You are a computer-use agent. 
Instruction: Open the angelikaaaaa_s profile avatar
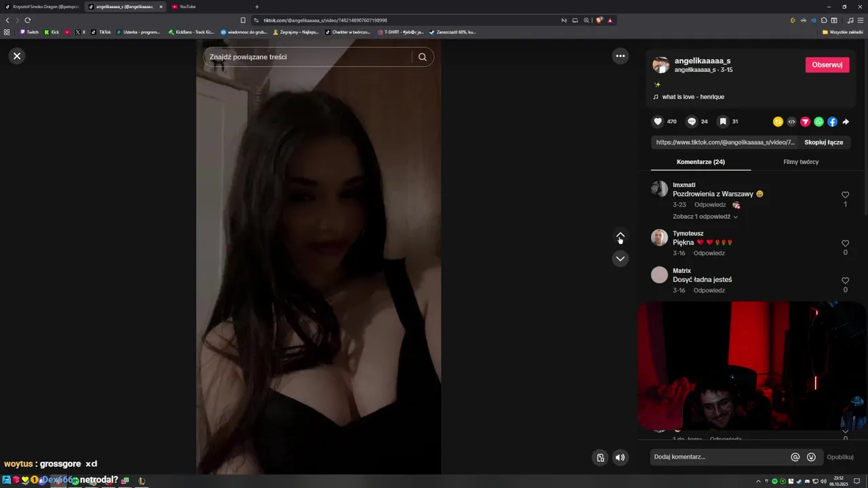[660, 65]
